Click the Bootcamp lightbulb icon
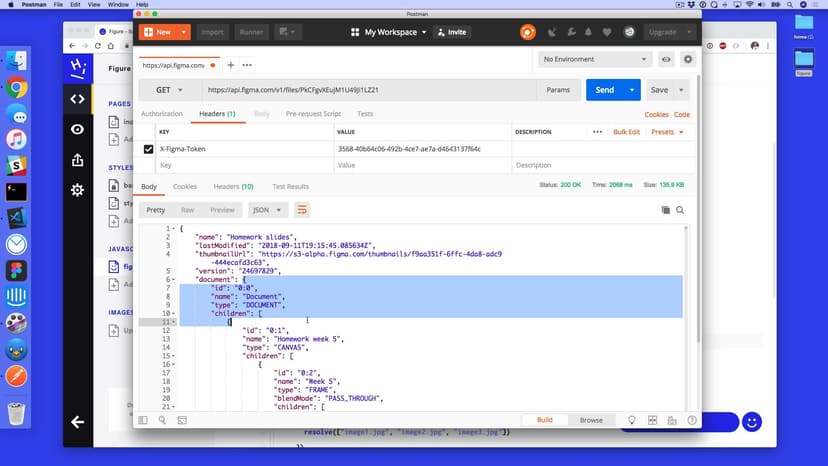The height and width of the screenshot is (466, 828). [632, 420]
